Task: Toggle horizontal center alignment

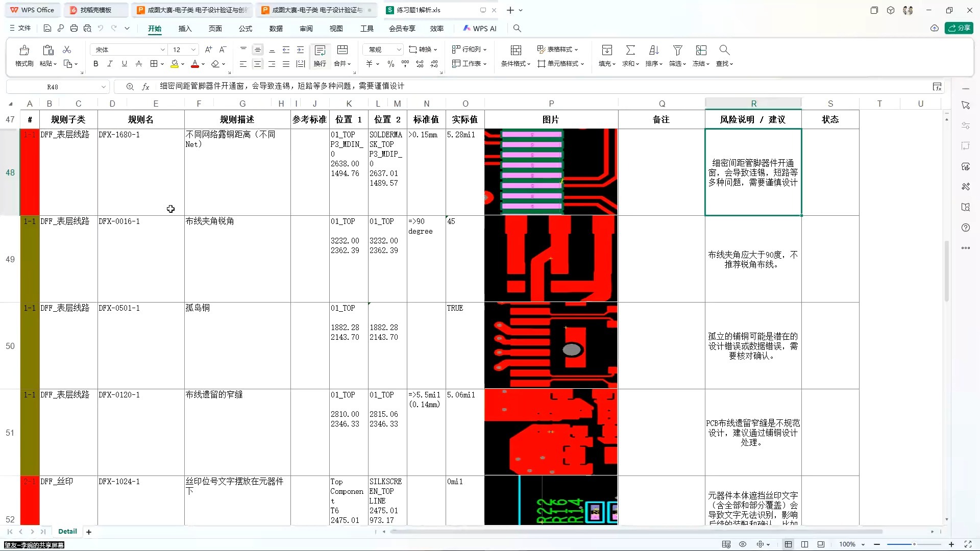Action: 257,64
